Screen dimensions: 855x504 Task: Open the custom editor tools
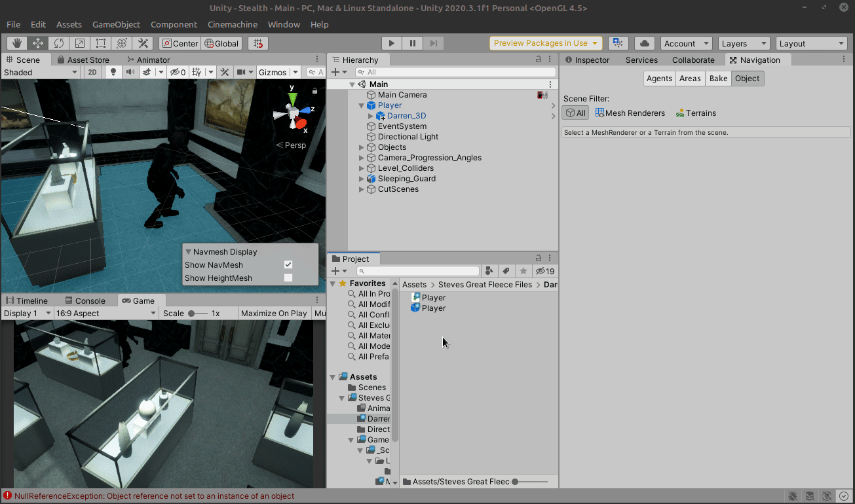(142, 43)
